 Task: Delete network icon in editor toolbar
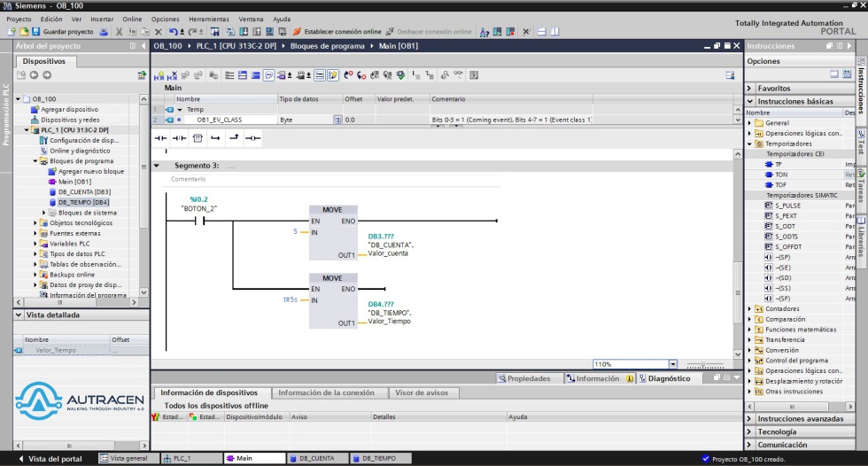pyautogui.click(x=172, y=75)
